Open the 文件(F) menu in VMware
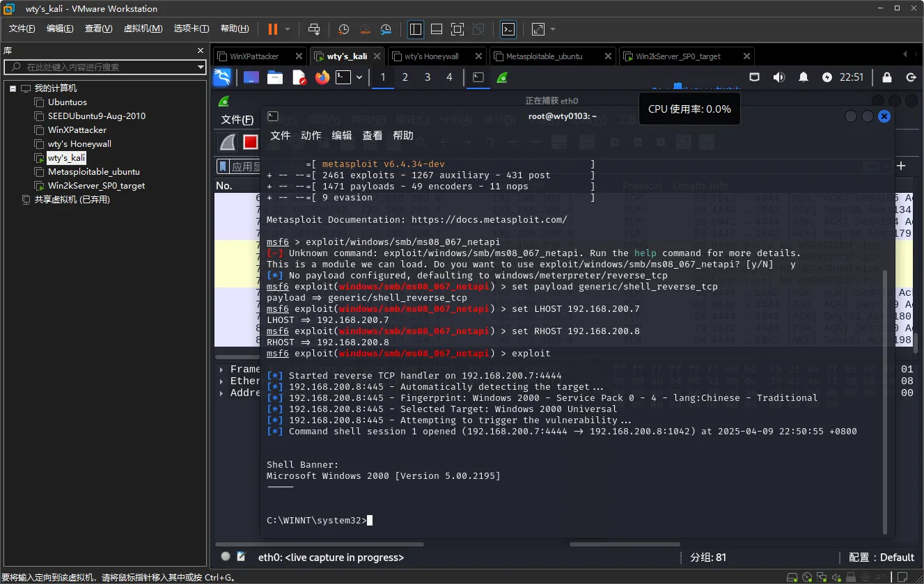The width and height of the screenshot is (924, 584). click(22, 29)
